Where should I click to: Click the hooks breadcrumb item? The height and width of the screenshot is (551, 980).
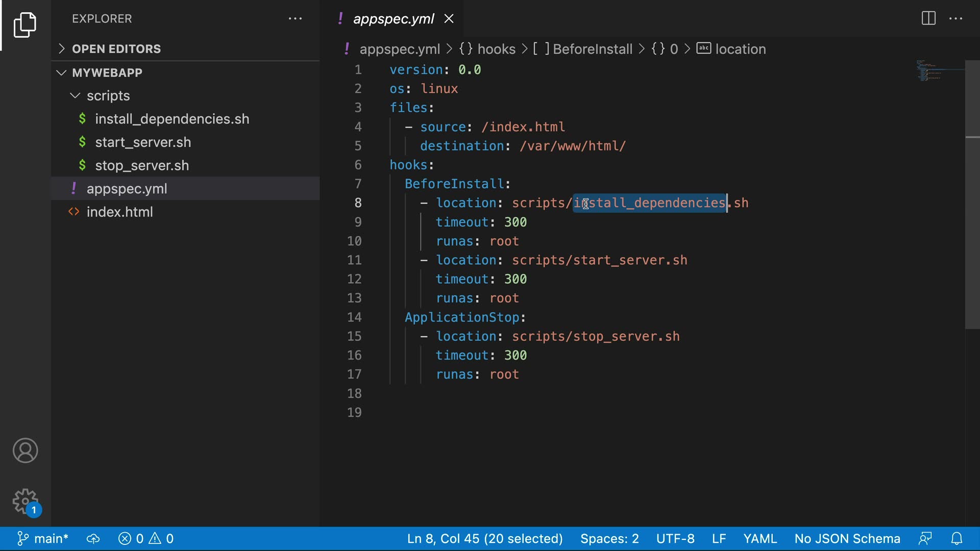[496, 49]
